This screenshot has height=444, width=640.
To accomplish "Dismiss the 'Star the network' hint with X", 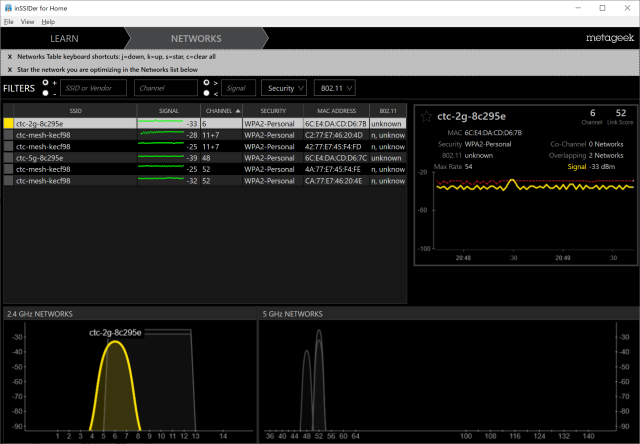I will (10, 70).
